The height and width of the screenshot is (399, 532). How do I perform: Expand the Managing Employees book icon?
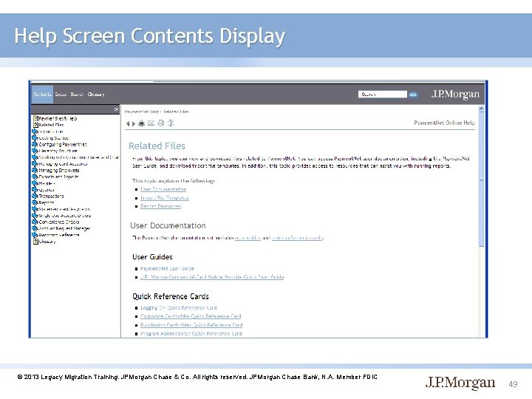tap(35, 171)
